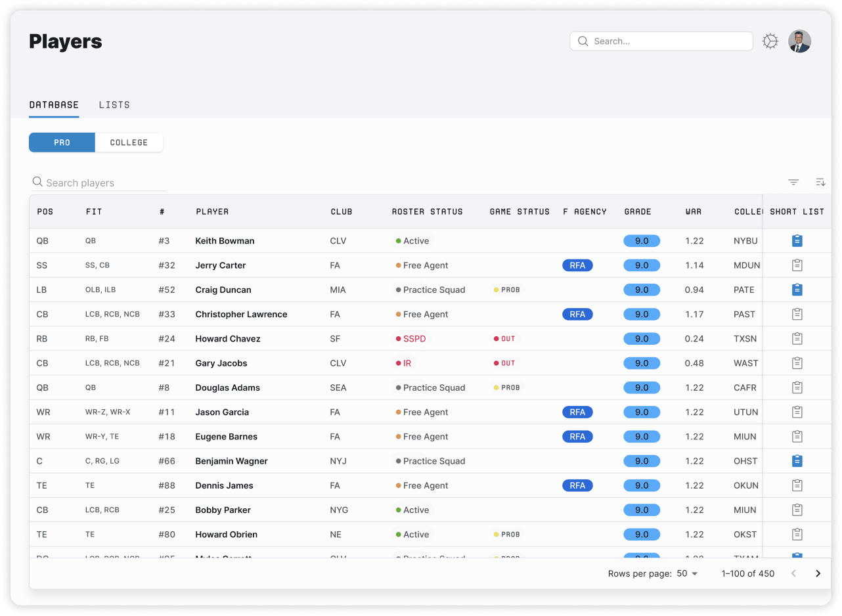Viewport: 842px width, 616px height.
Task: Click the Search players field
Action: click(x=99, y=183)
